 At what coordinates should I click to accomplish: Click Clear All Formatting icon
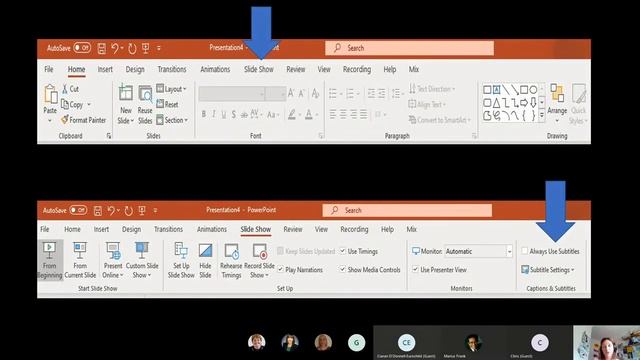pos(315,93)
